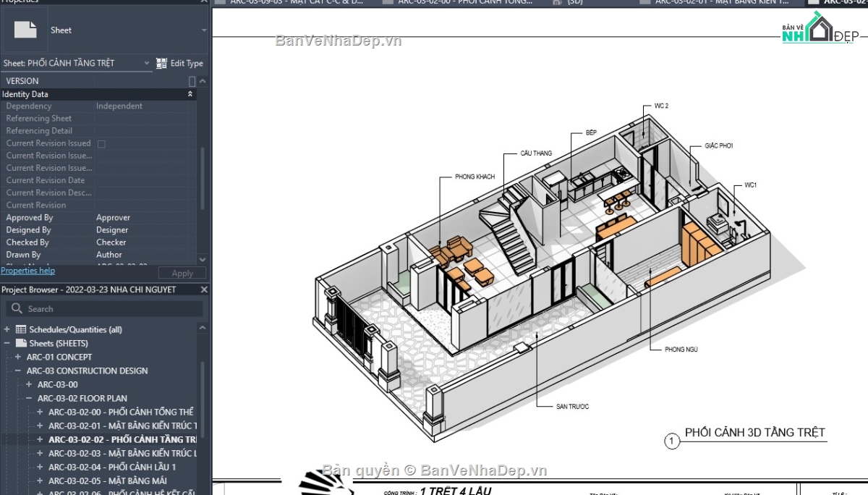Expand the ARC-03-02-00 sheet node
Viewport: 868px width, 495px height.
40,412
